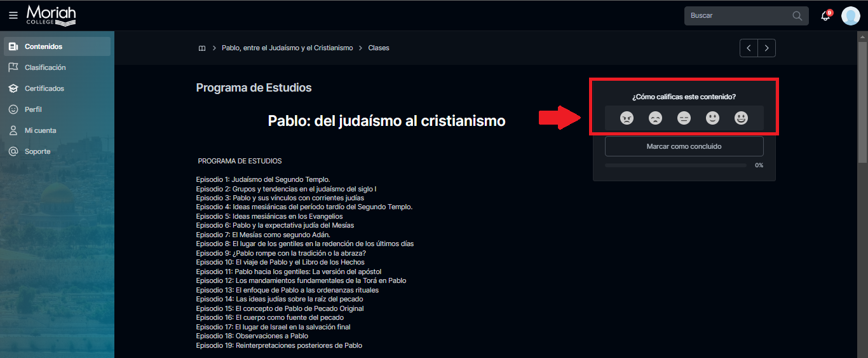Click Episodio 6 about expectativa judía
The height and width of the screenshot is (358, 868).
(275, 226)
